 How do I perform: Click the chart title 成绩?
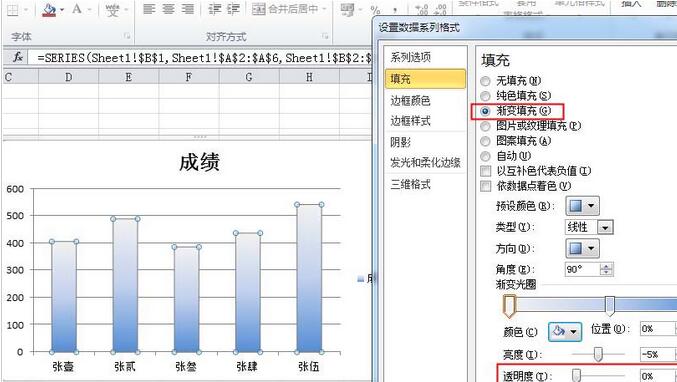point(199,162)
